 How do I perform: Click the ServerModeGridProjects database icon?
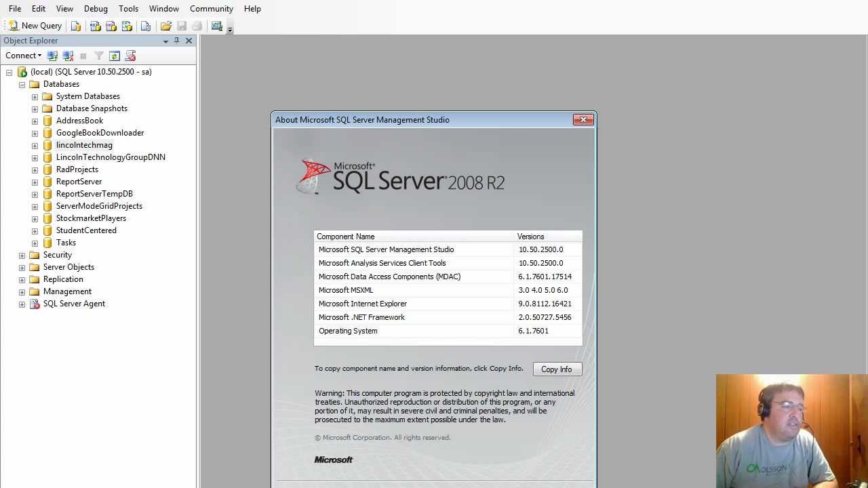click(47, 206)
